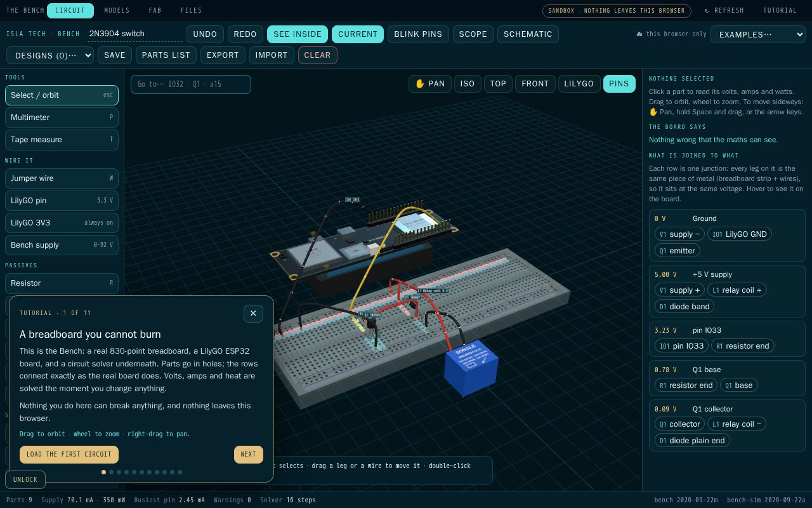
Task: Edit the design name field
Action: 135,34
